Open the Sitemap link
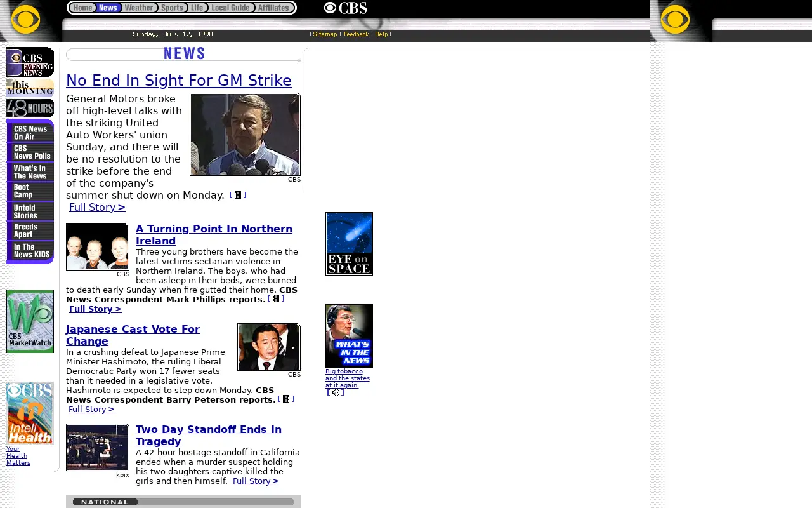 tap(325, 34)
